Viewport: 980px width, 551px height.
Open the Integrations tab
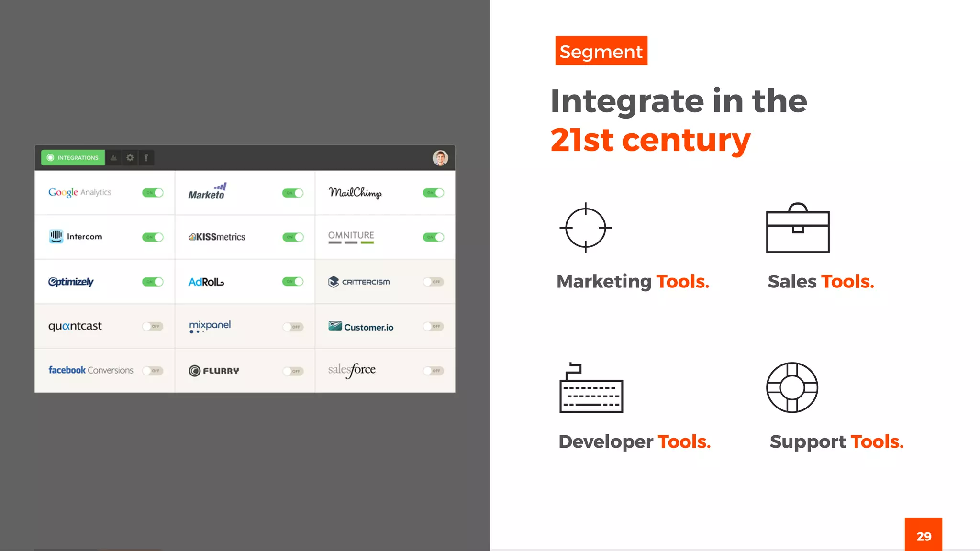pos(73,158)
